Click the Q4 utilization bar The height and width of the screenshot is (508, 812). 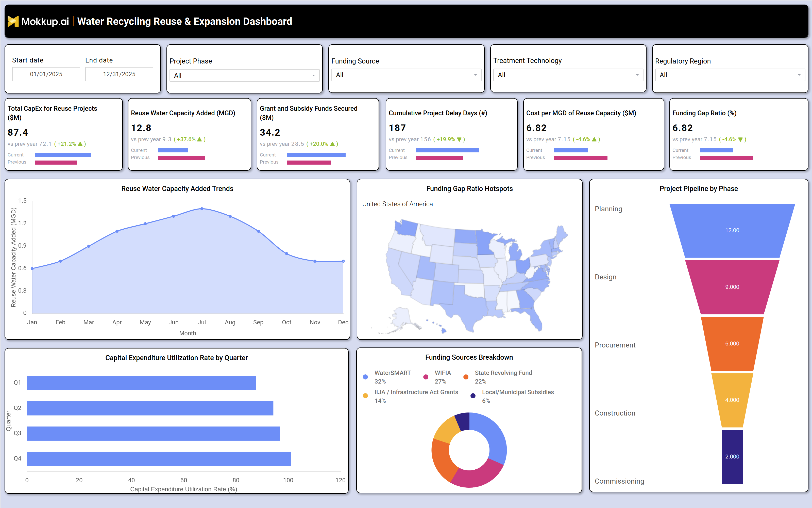[x=159, y=459]
